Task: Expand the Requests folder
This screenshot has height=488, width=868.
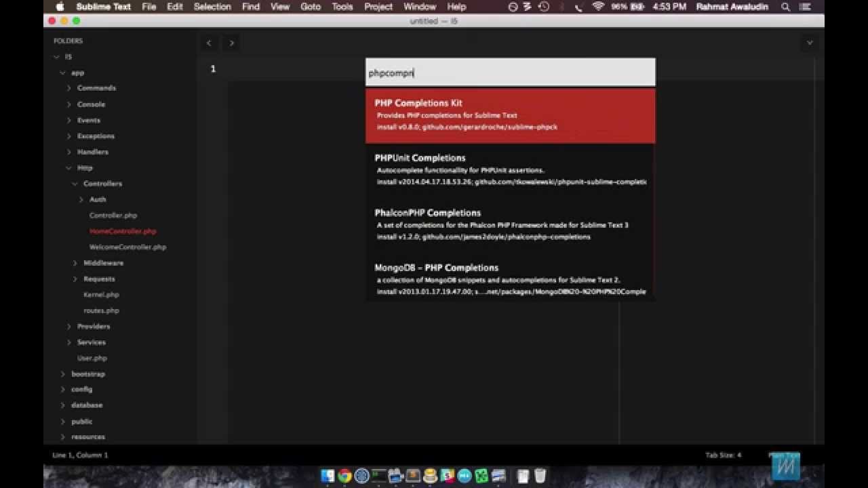Action: click(75, 279)
